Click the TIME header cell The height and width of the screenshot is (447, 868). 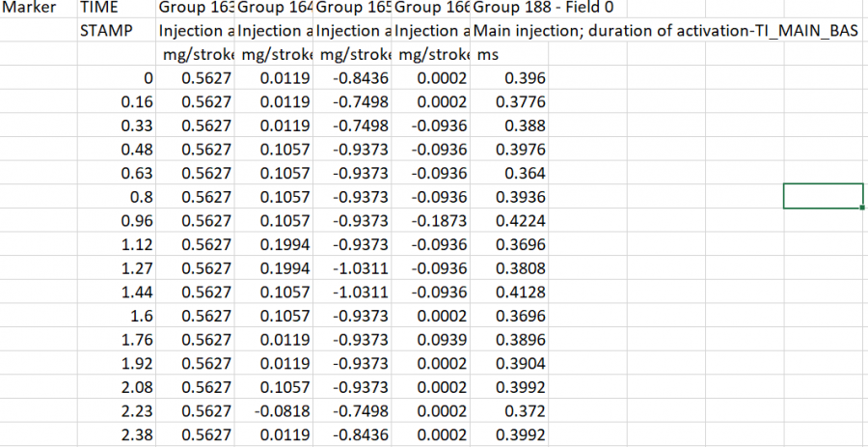(x=98, y=9)
